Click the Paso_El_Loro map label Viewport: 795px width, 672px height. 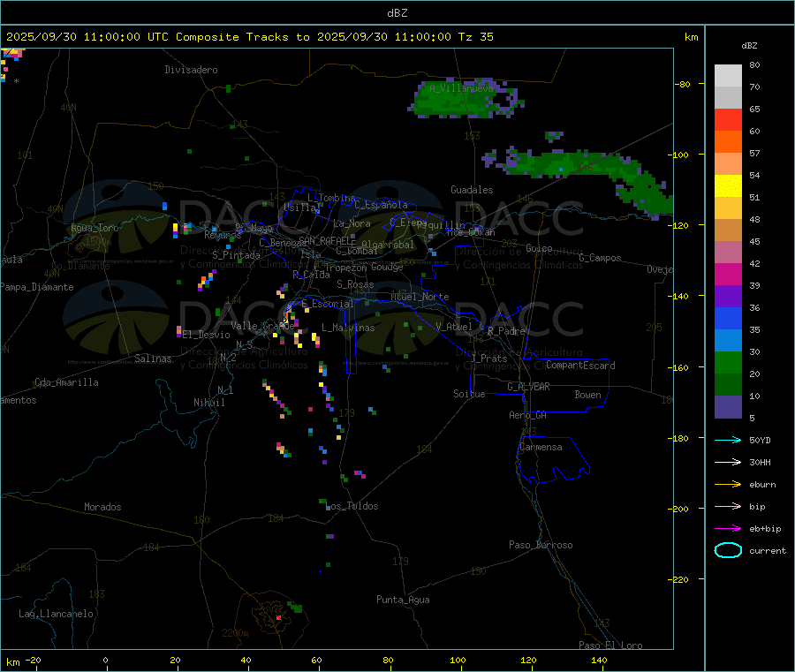pyautogui.click(x=610, y=646)
